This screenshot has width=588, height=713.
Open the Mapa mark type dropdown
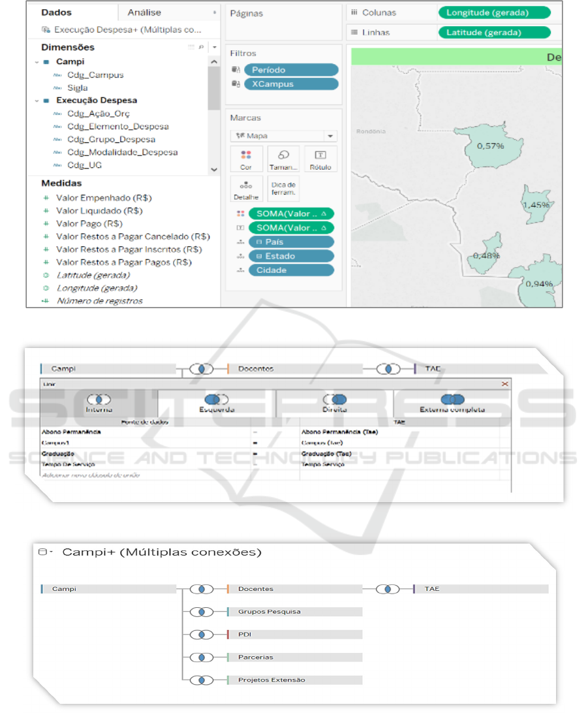pos(283,136)
